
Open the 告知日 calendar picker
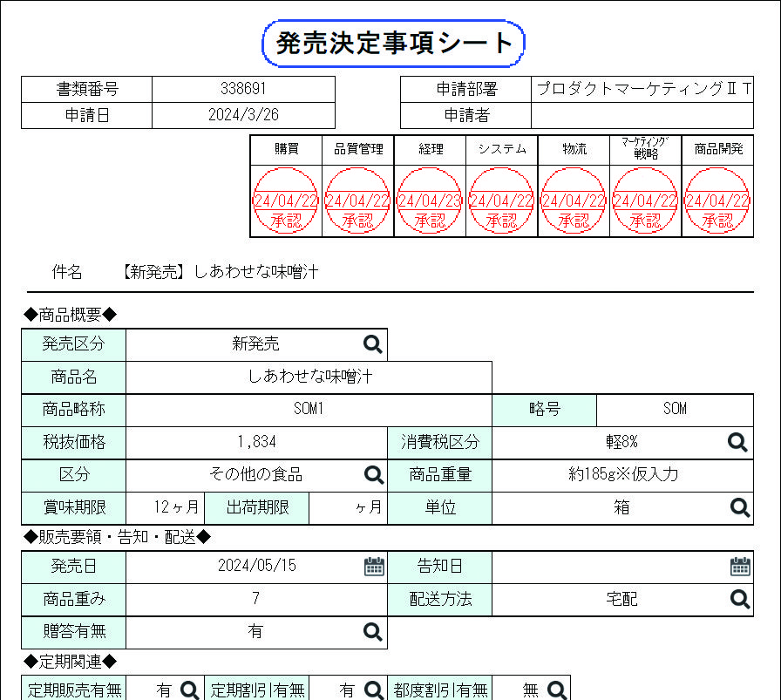click(x=740, y=567)
